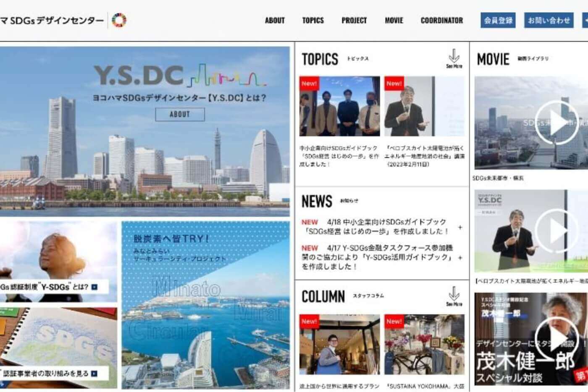Play the SDGs未来都市・横浜 movie
This screenshot has height=392, width=588.
(x=556, y=123)
